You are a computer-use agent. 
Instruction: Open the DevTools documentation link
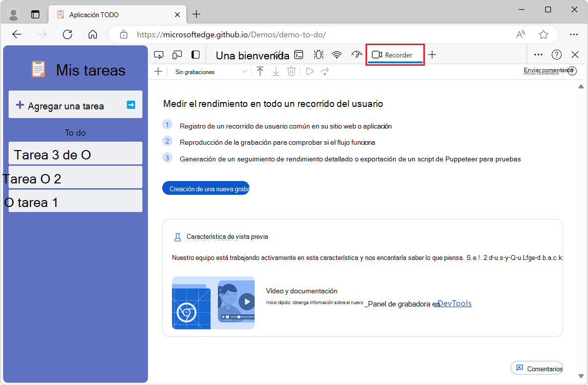[x=454, y=303]
